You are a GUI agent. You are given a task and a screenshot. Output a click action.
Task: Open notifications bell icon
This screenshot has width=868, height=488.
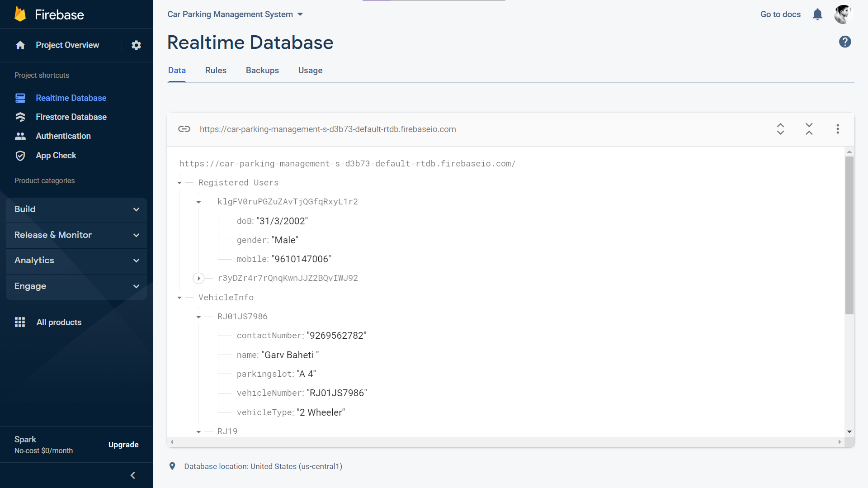click(x=817, y=14)
